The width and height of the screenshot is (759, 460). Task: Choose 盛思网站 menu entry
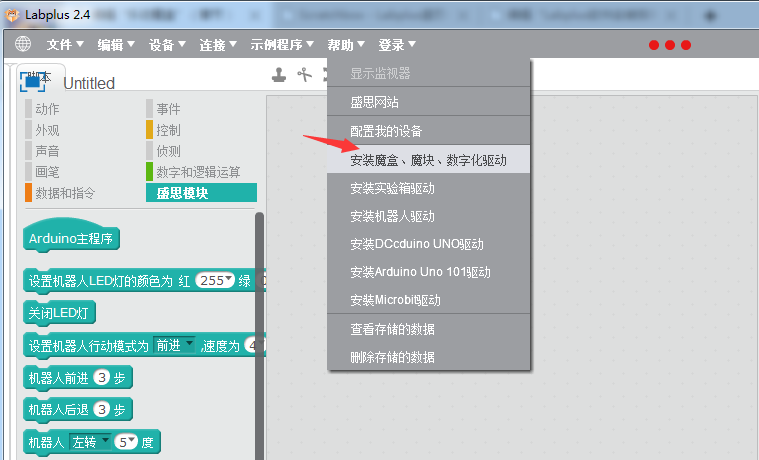(429, 102)
